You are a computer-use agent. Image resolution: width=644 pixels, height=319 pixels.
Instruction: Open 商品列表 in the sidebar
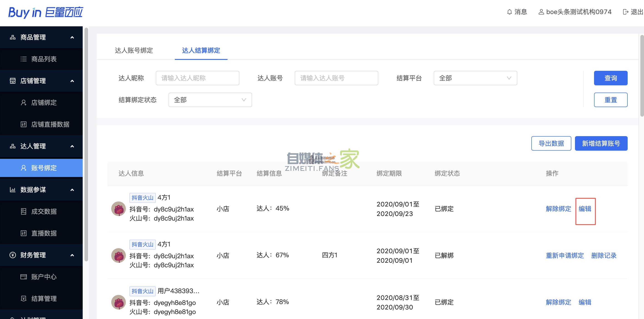pyautogui.click(x=44, y=59)
